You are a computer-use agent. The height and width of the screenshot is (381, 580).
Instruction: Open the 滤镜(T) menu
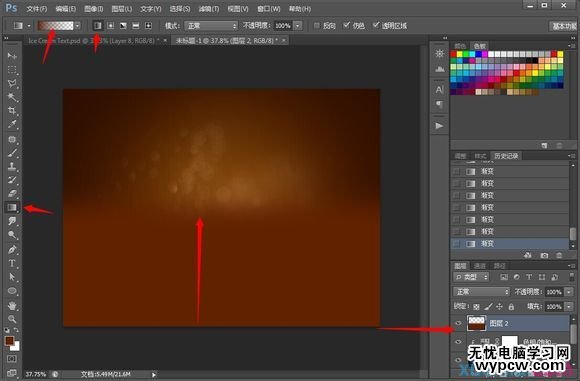(x=209, y=9)
